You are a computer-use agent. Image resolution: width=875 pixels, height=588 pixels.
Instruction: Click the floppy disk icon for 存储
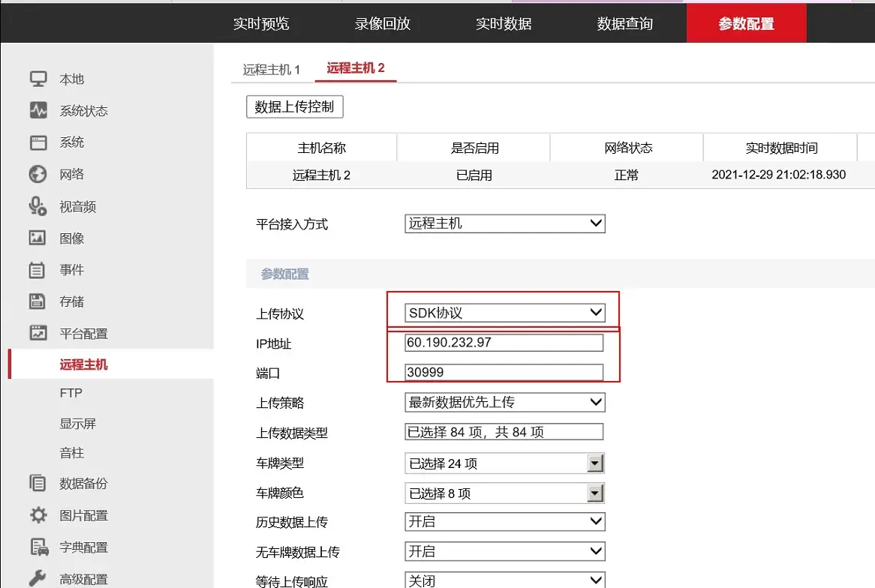coord(38,301)
